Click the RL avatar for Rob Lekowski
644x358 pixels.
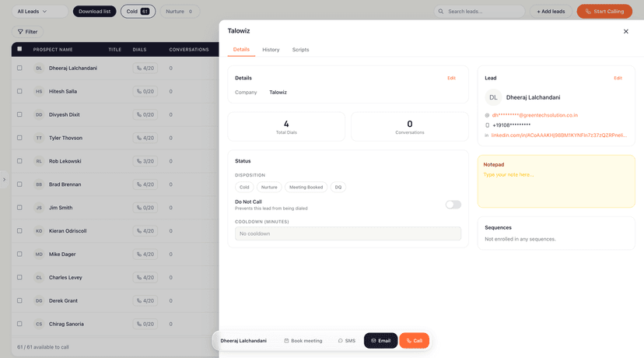[39, 161]
